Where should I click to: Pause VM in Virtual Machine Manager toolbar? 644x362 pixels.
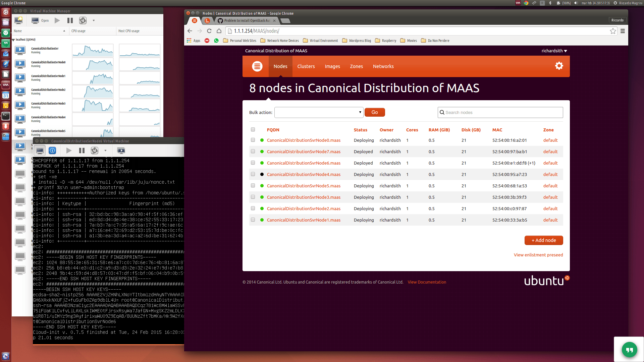click(x=70, y=20)
